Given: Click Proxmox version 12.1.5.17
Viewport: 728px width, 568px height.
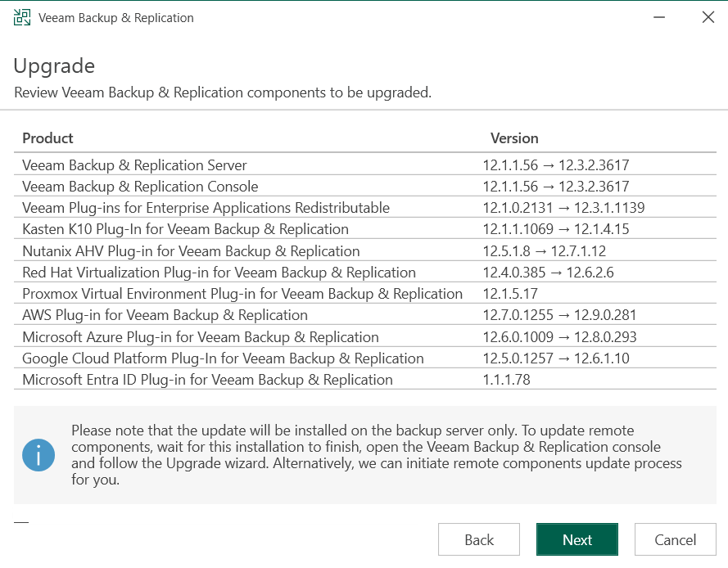Looking at the screenshot, I should 510,293.
